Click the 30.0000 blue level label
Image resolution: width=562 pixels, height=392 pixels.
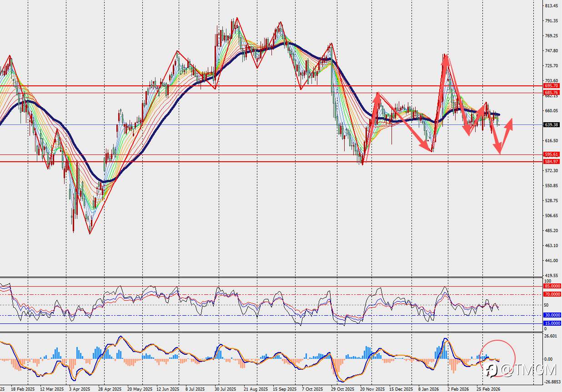coord(552,315)
